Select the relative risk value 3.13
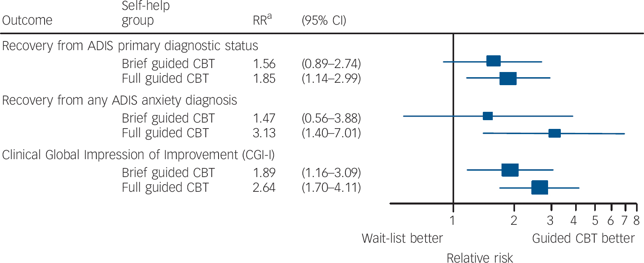Image resolution: width=644 pixels, height=263 pixels. point(264,133)
